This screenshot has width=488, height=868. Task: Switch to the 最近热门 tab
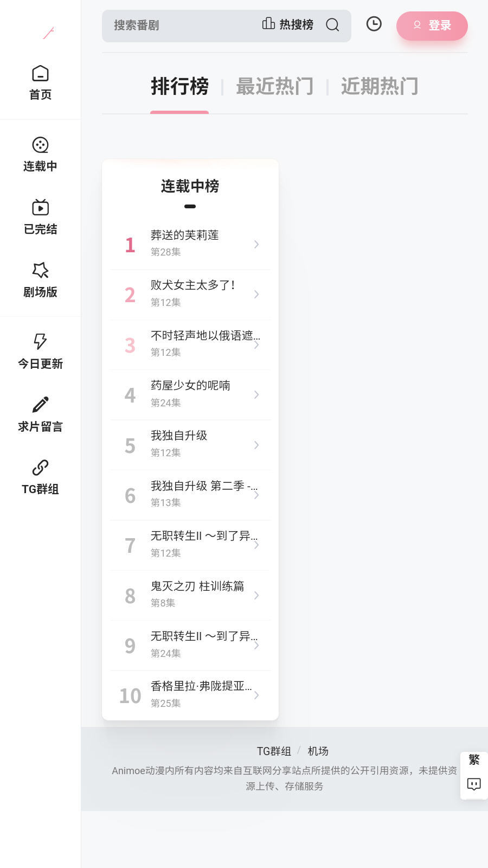point(274,86)
